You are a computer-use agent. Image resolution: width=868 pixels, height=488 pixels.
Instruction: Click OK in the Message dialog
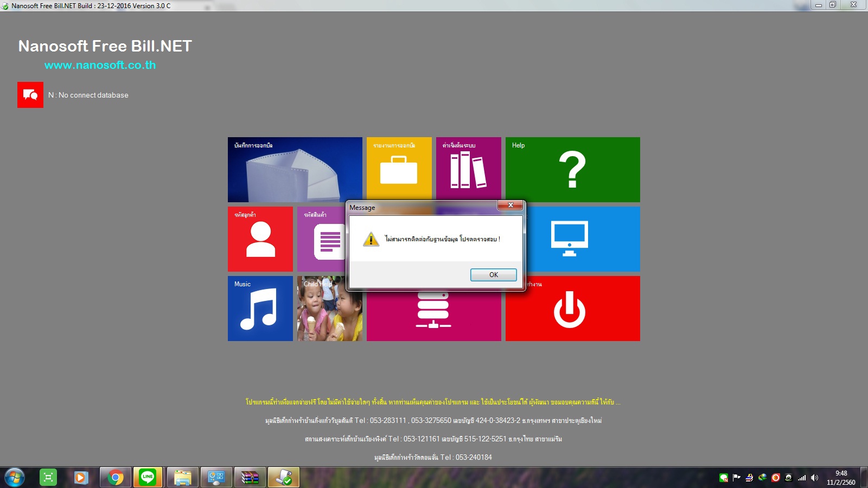[x=493, y=275]
